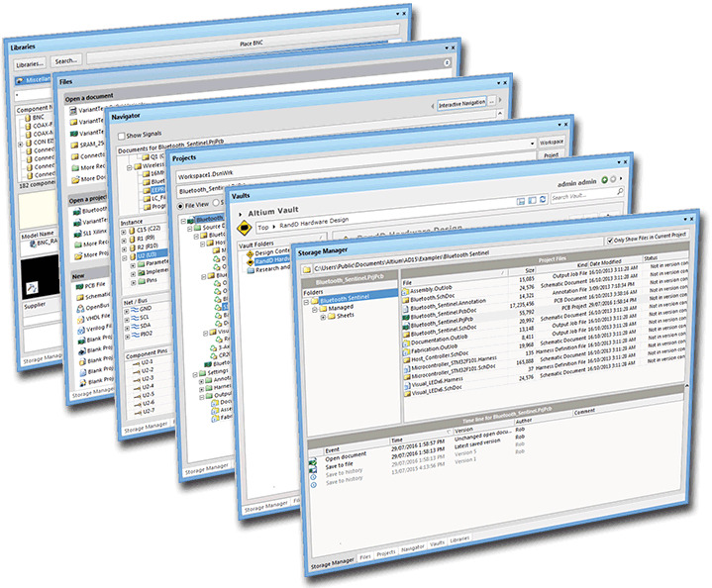Switch to the Libraries tab at the bottom
The height and width of the screenshot is (588, 712).
click(x=459, y=539)
